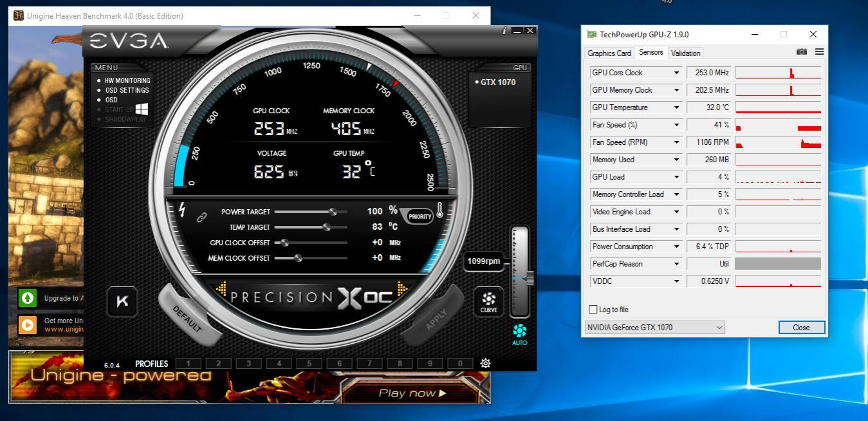Expand Memory Used sensor dropdown
Image resolution: width=868 pixels, height=421 pixels.
676,160
